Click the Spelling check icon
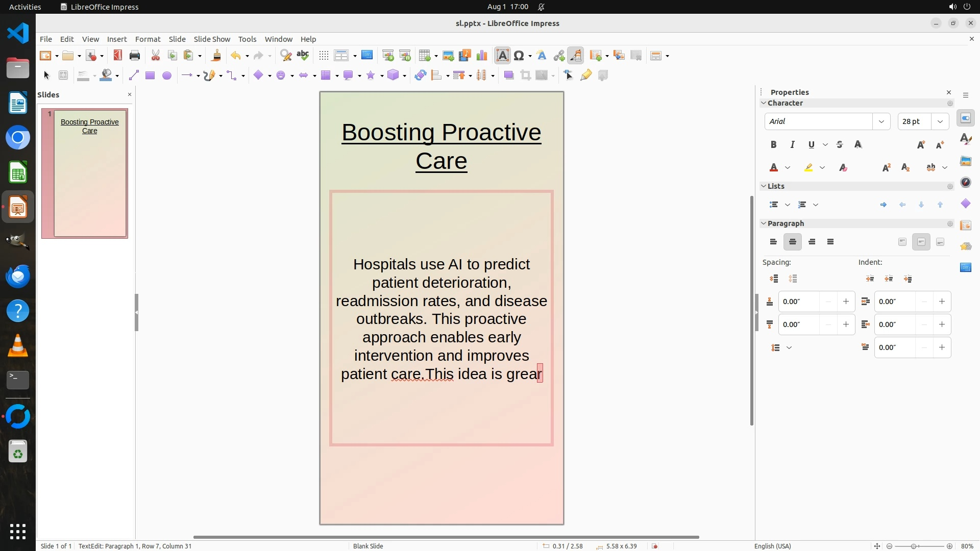980x551 pixels. 303,56
